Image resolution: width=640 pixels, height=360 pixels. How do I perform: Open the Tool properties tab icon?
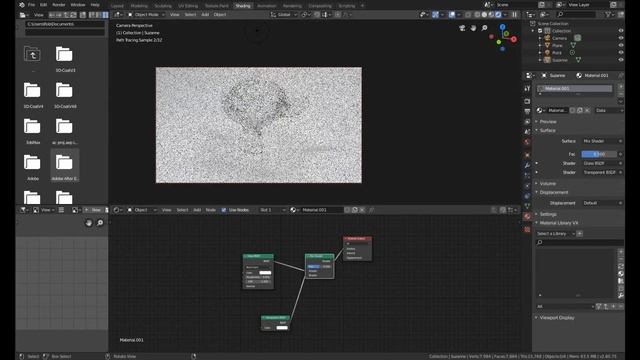(527, 89)
